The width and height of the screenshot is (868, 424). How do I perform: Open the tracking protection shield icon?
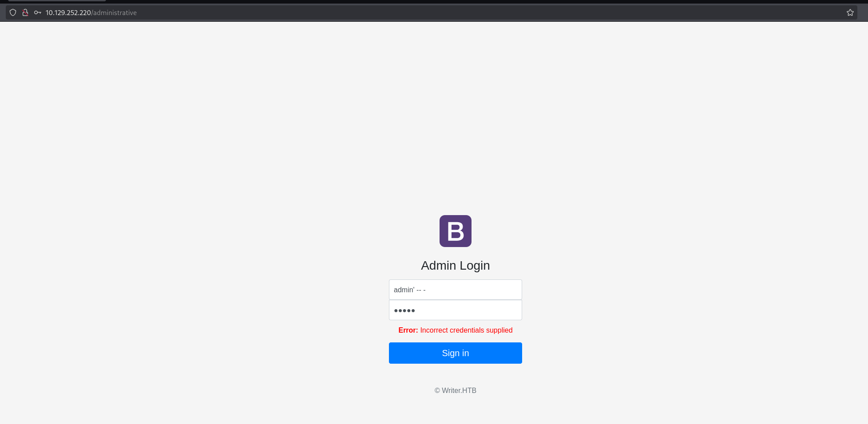[13, 12]
